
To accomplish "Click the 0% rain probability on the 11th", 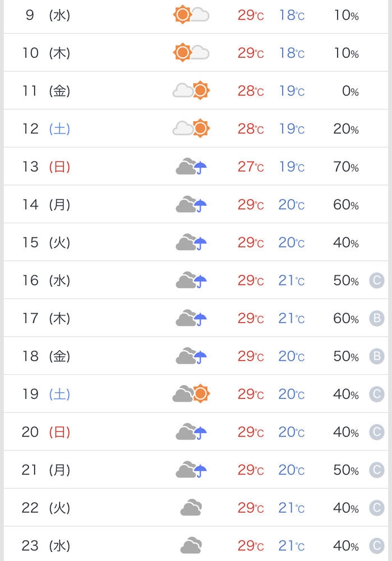I will point(350,91).
